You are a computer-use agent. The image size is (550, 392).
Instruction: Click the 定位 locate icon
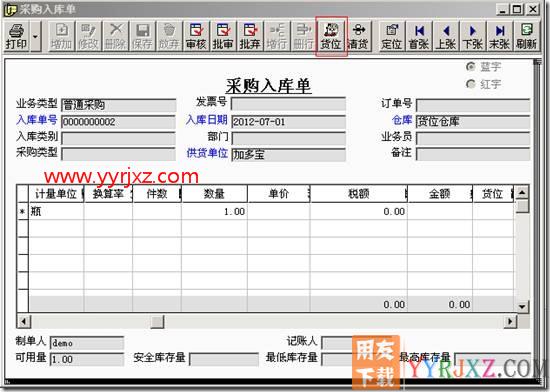tap(392, 36)
